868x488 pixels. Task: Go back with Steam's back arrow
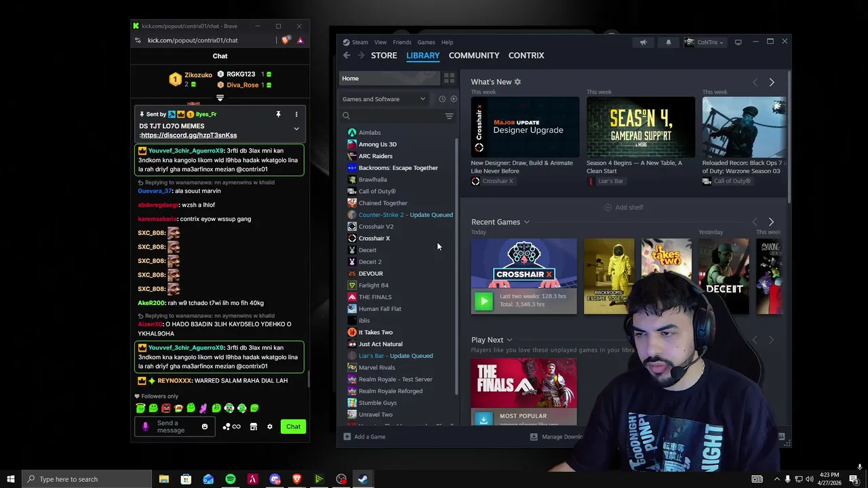point(347,56)
